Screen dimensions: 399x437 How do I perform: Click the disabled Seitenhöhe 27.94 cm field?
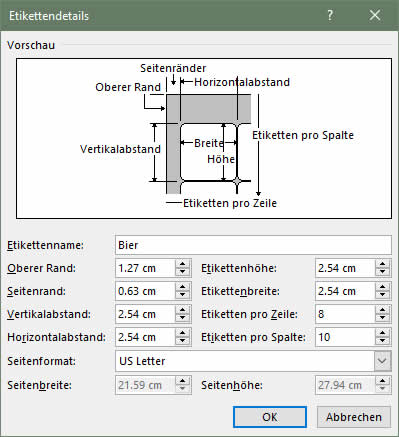coord(345,385)
